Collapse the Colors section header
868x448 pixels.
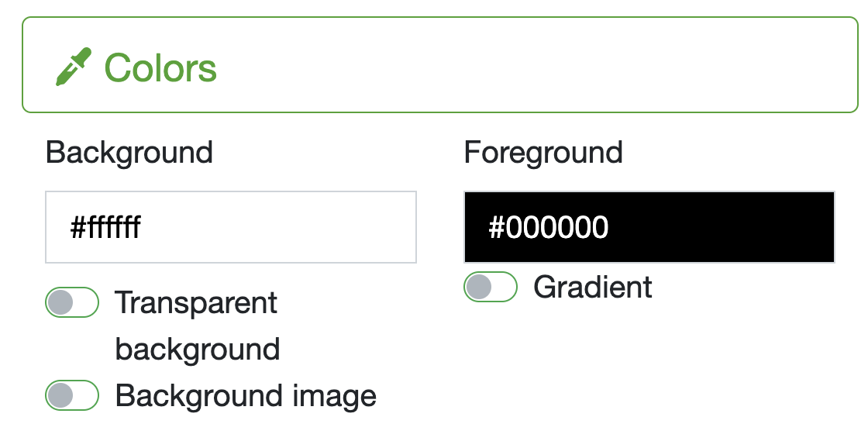[439, 66]
